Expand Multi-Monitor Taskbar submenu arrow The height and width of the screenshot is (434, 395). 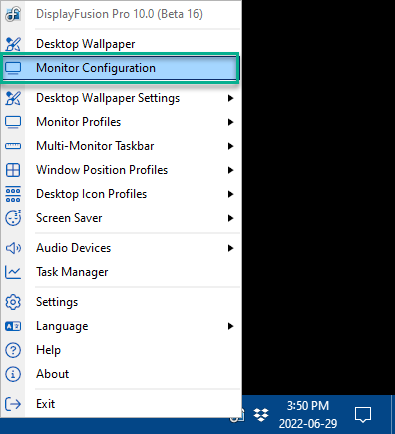pos(230,146)
